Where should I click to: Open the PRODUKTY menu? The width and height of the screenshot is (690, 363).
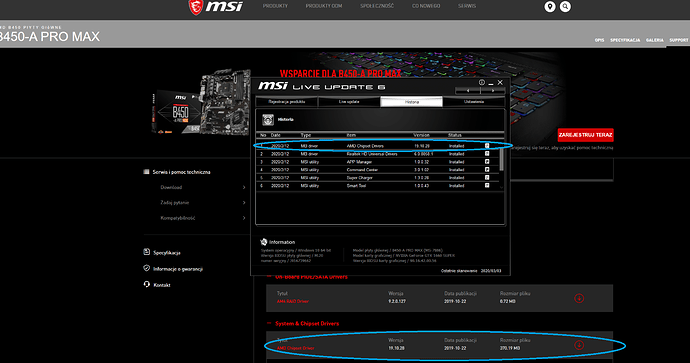tap(275, 6)
